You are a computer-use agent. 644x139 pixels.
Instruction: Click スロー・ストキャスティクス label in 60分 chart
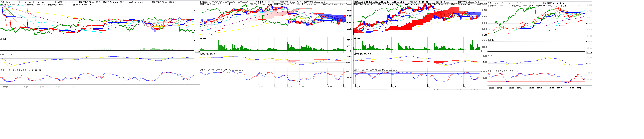click(509, 71)
